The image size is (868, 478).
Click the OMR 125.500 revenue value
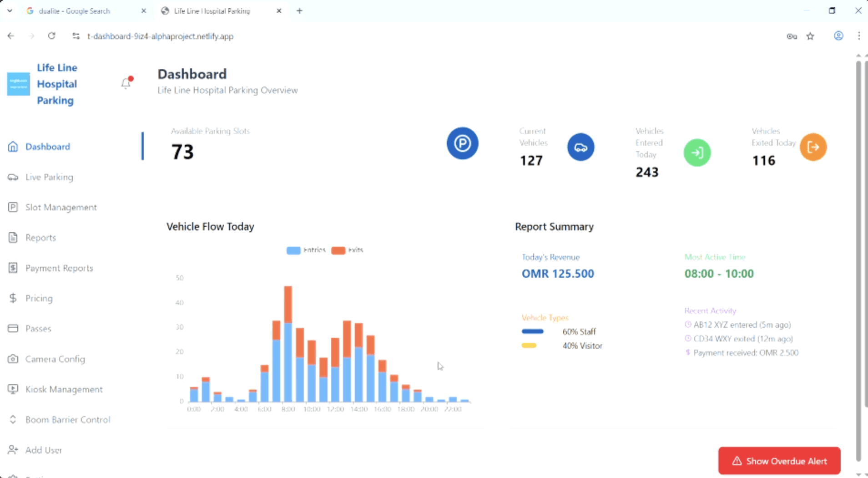click(558, 274)
